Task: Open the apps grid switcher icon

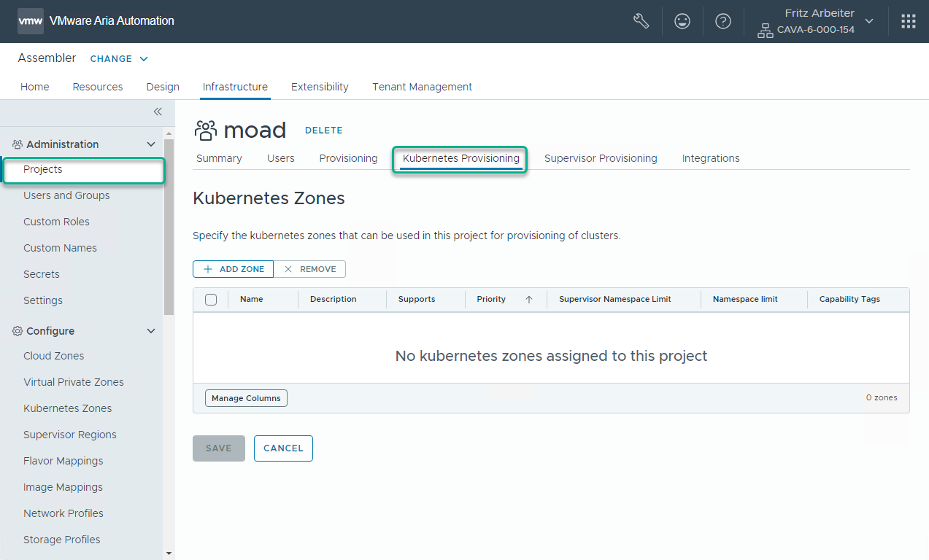Action: (x=909, y=21)
